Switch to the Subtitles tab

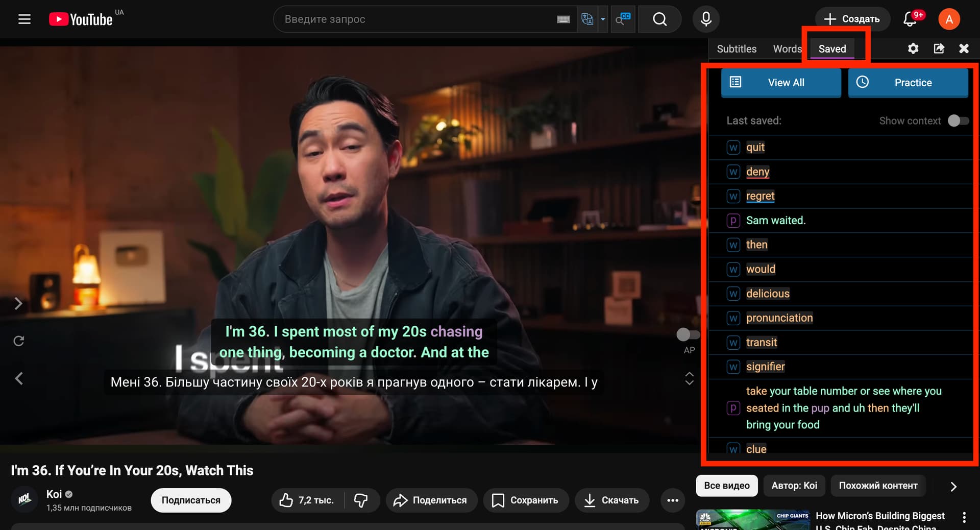(x=737, y=49)
